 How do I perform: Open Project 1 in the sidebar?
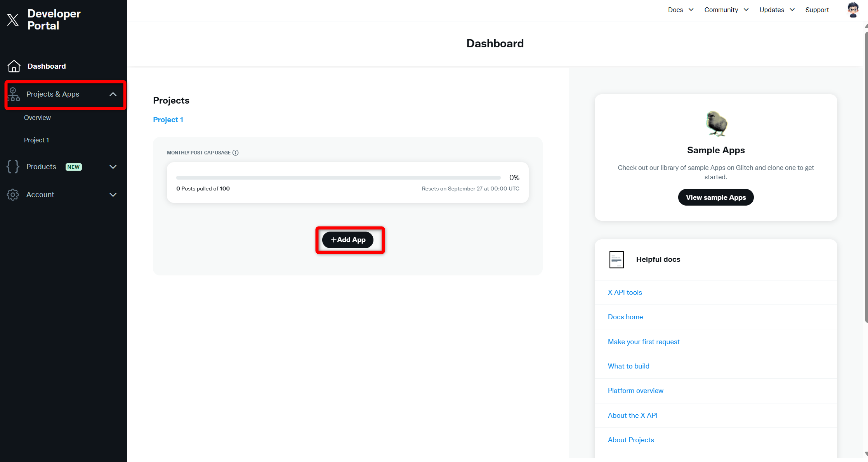36,140
